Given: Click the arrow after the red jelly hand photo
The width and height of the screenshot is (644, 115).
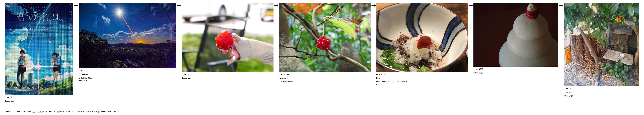Looking at the screenshot, I should [x=276, y=6].
